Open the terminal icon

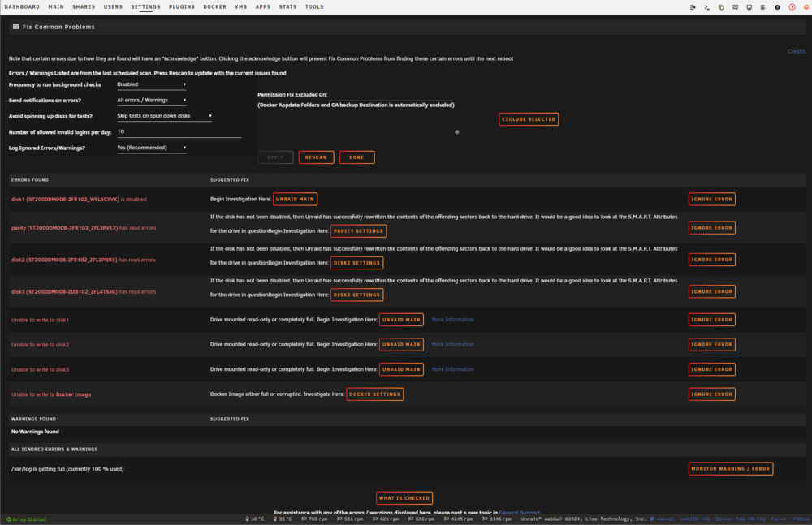[707, 7]
